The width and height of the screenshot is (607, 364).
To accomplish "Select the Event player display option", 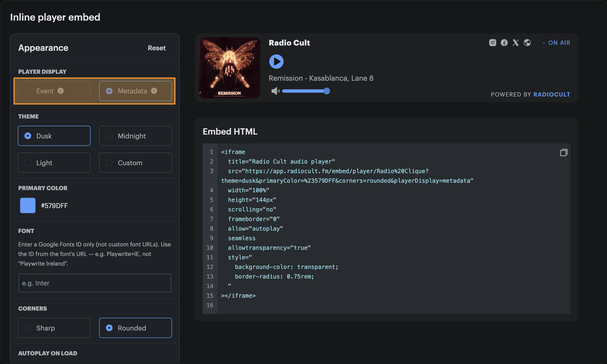I will pos(54,91).
